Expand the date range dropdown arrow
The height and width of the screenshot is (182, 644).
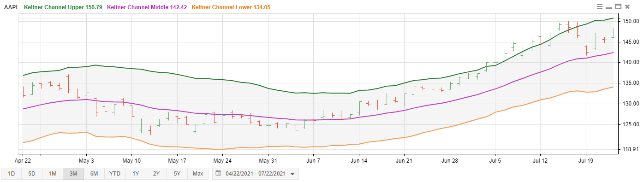[292, 174]
